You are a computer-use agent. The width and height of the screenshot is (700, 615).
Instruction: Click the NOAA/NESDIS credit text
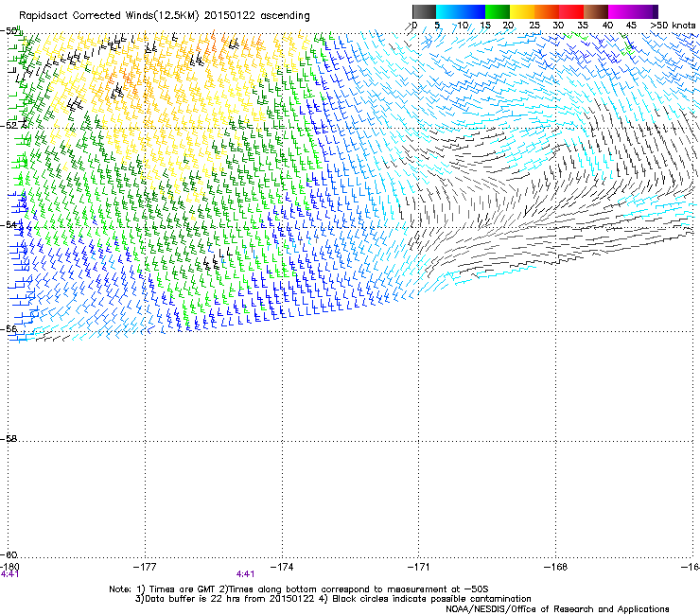click(557, 608)
